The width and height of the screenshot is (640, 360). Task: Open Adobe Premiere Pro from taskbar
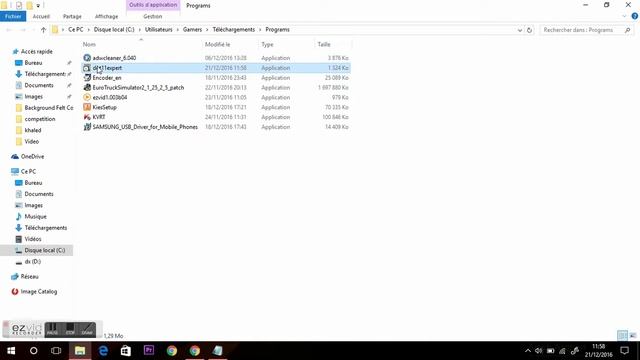[149, 351]
